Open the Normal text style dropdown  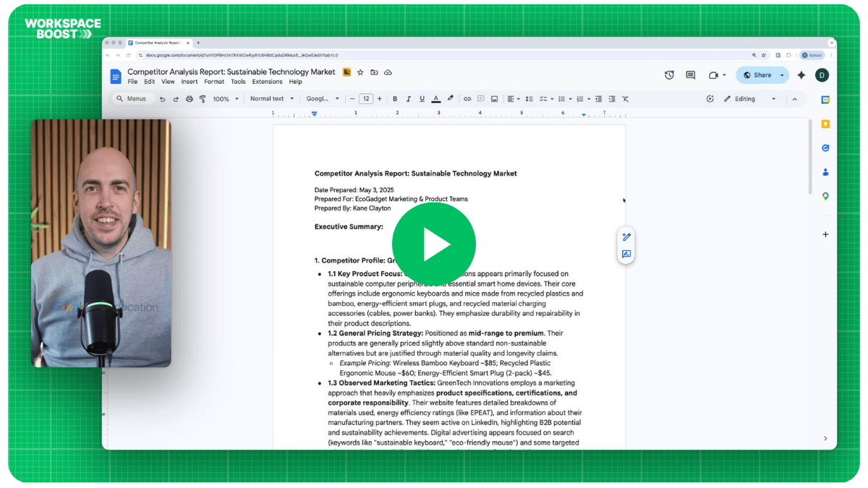point(272,99)
